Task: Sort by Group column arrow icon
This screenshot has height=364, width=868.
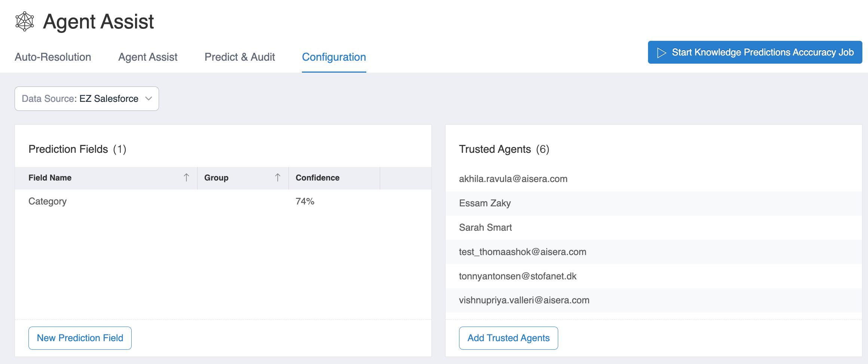Action: 278,178
